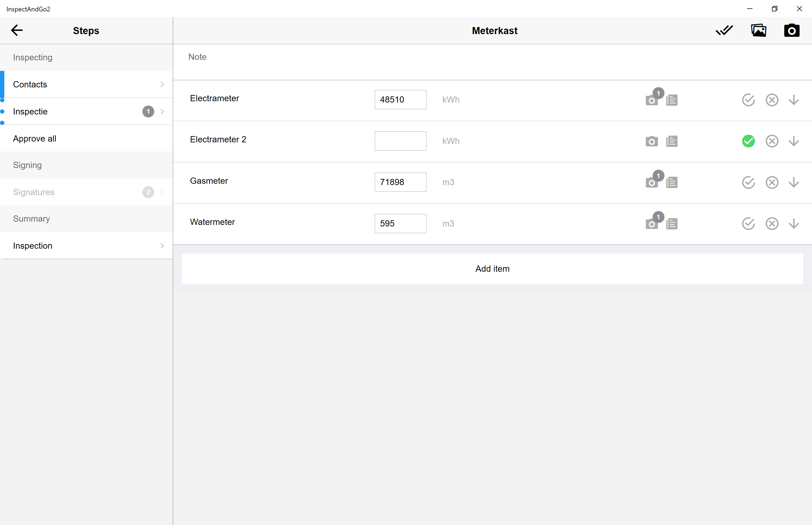The image size is (812, 525).
Task: Expand Electrameter row with down arrow
Action: [794, 100]
